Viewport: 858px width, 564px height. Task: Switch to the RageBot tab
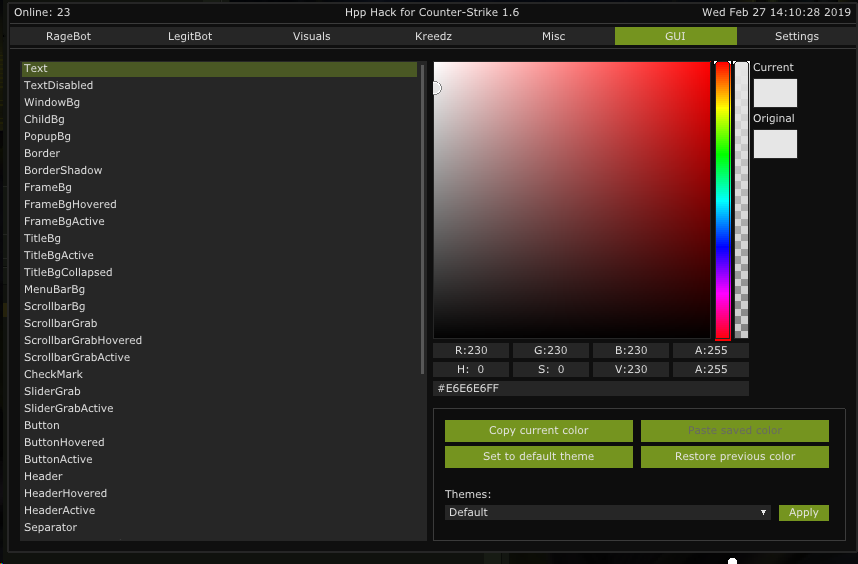point(69,36)
